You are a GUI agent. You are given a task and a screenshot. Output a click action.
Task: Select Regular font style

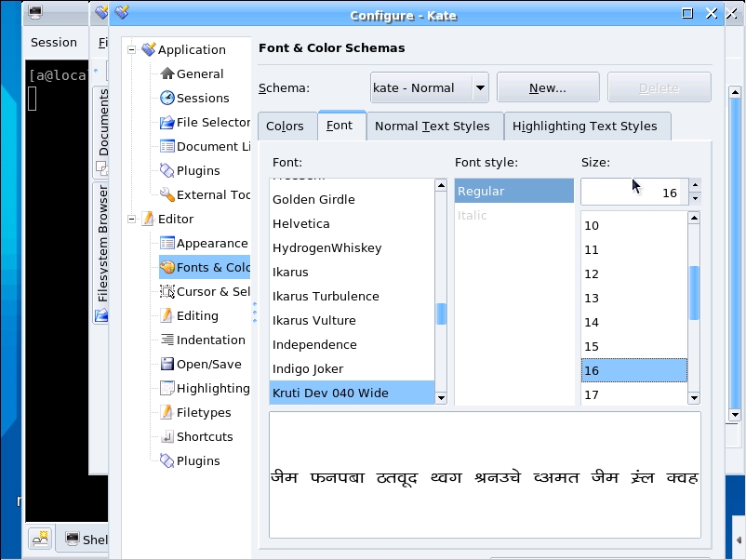coord(514,191)
